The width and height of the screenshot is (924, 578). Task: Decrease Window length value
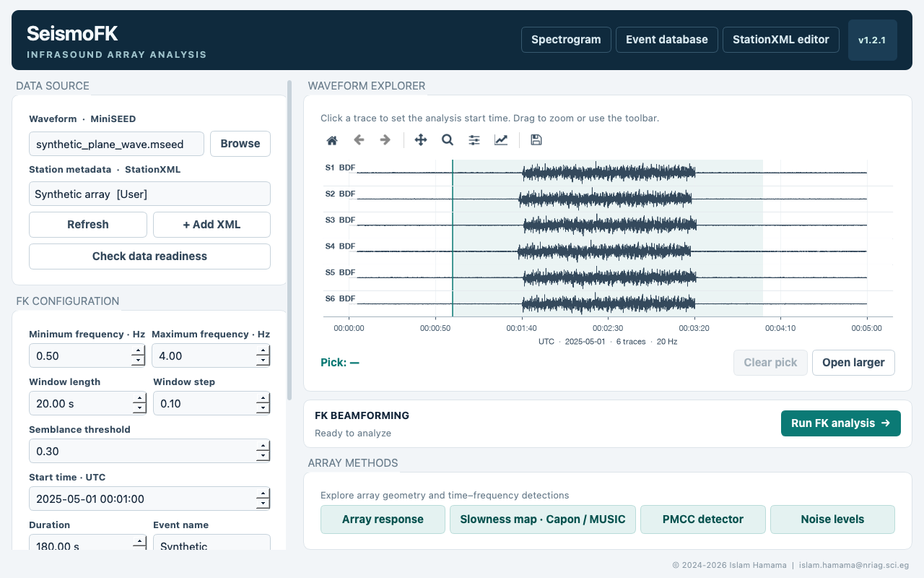click(139, 408)
